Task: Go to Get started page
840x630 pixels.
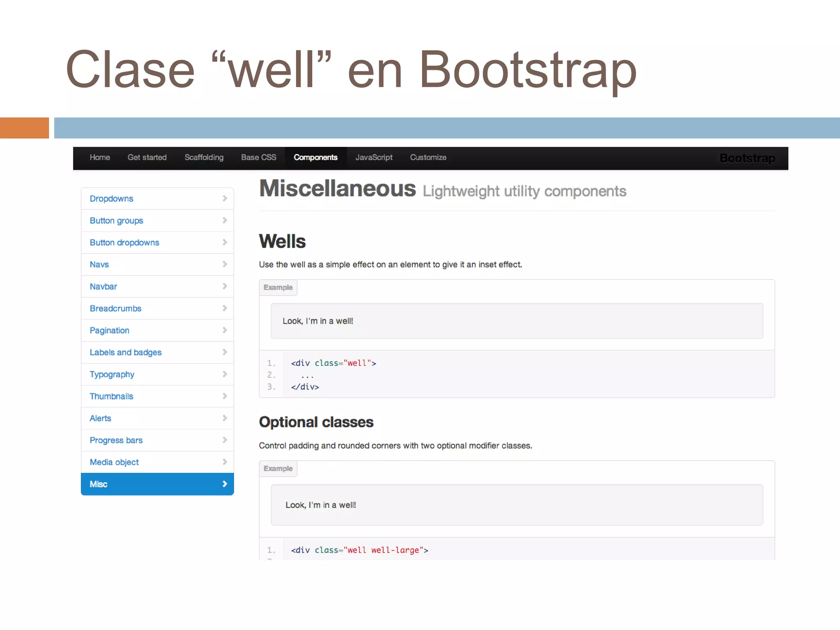Action: tap(147, 157)
